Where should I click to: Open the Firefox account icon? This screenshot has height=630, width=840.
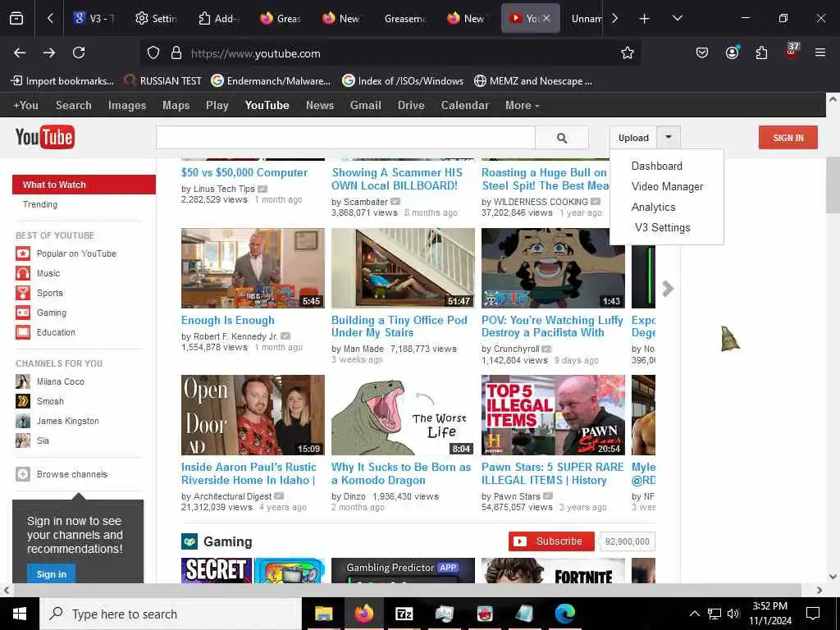coord(732,52)
